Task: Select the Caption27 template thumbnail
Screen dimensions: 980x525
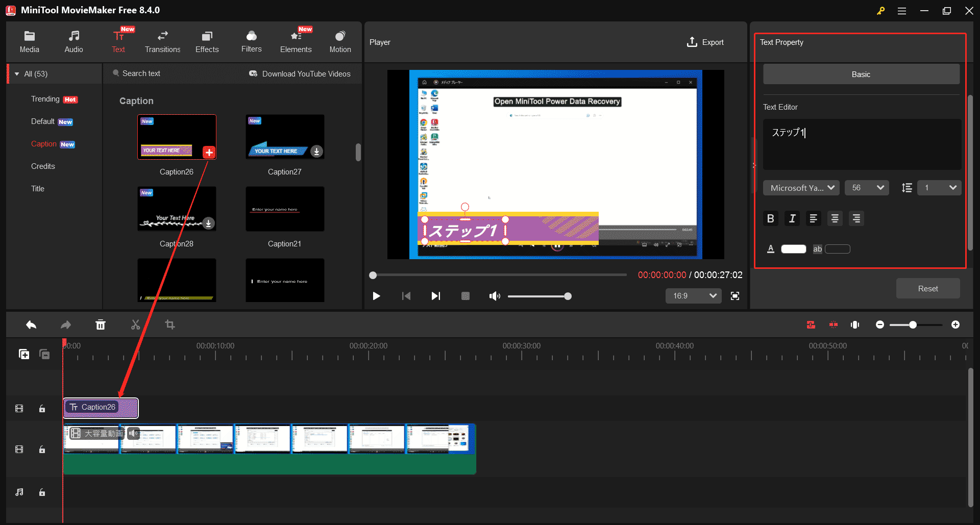Action: (x=284, y=137)
